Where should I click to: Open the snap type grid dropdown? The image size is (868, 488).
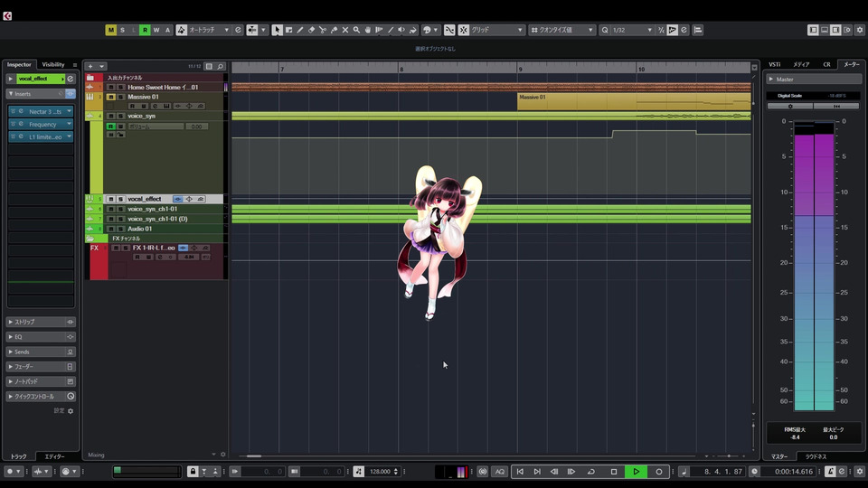click(496, 30)
